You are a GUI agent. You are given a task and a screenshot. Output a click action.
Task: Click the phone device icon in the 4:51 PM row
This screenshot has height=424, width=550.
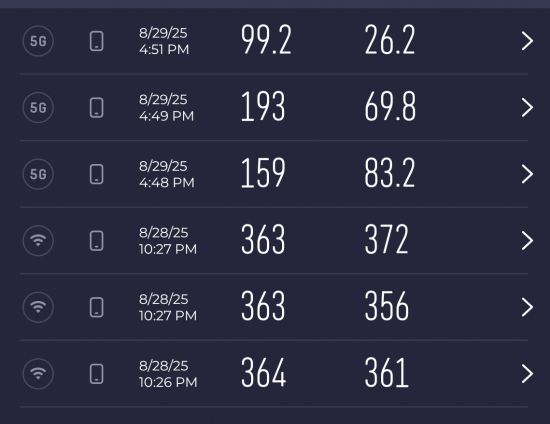(96, 41)
